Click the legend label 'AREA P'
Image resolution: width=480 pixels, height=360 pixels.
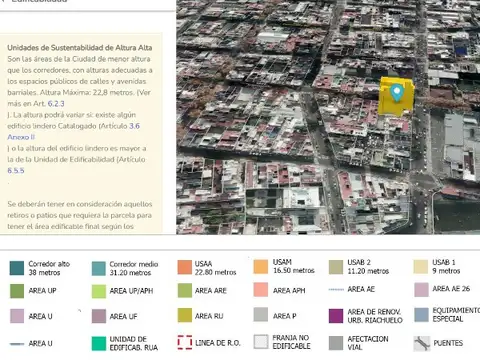(x=285, y=316)
